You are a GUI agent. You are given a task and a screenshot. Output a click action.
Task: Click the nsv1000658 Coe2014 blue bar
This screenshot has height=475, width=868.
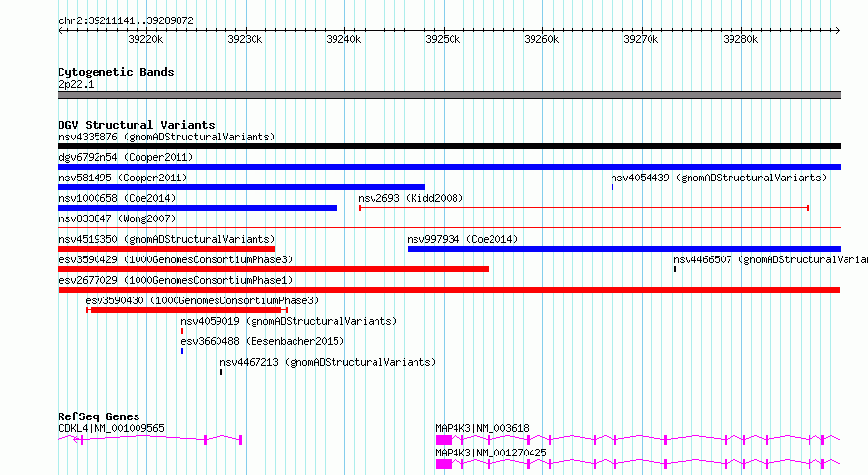click(x=198, y=208)
